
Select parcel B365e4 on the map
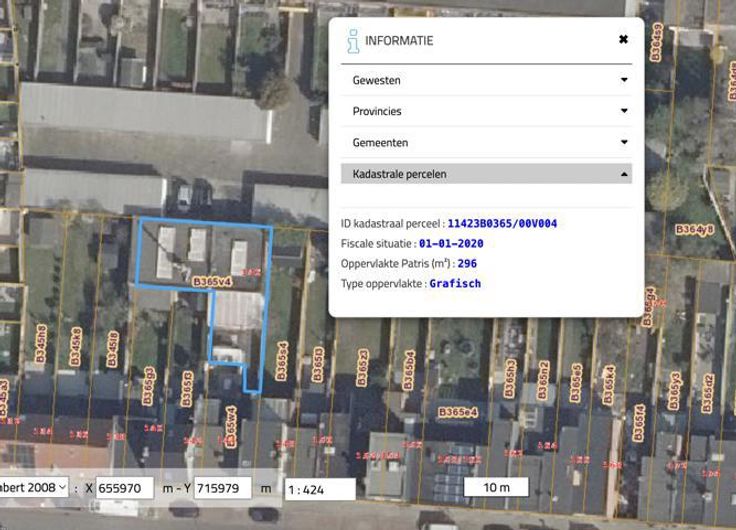tap(455, 412)
